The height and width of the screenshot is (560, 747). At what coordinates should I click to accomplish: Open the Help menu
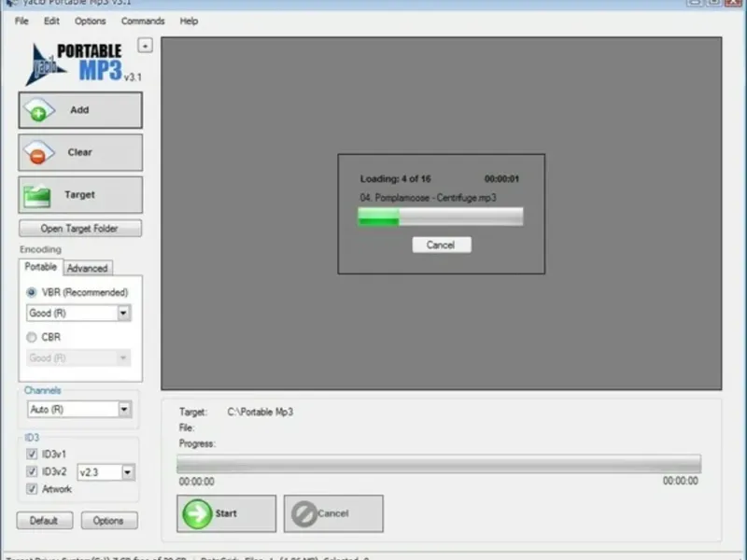coord(189,21)
